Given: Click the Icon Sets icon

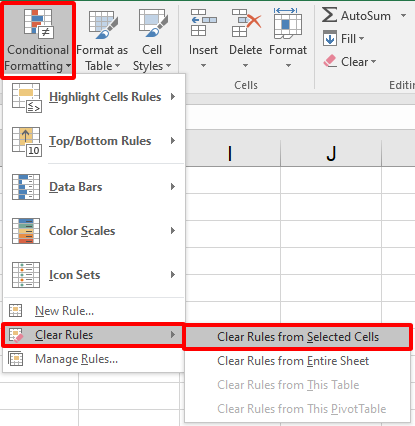Looking at the screenshot, I should [26, 275].
